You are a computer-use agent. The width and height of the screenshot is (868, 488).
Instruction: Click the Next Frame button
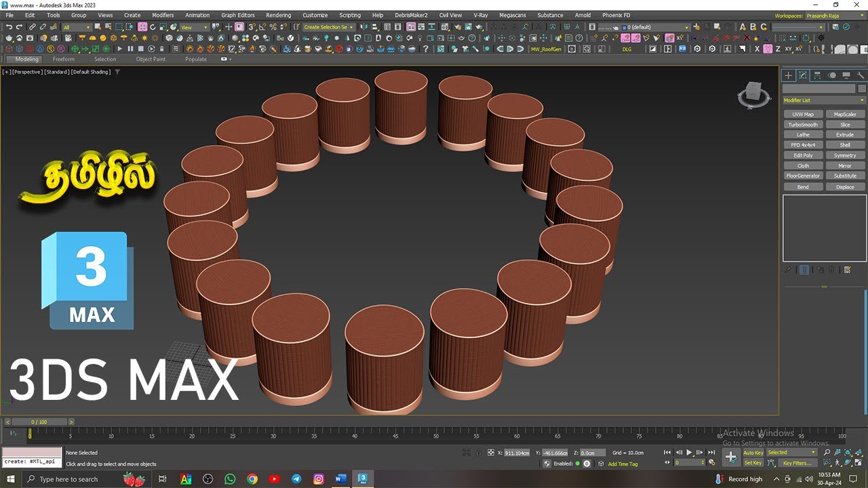pyautogui.click(x=700, y=452)
